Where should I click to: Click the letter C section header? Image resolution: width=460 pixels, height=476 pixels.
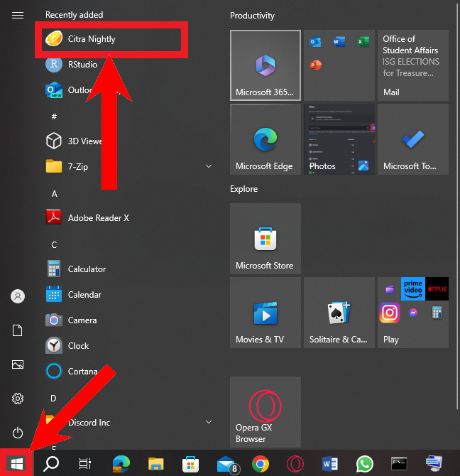[54, 244]
